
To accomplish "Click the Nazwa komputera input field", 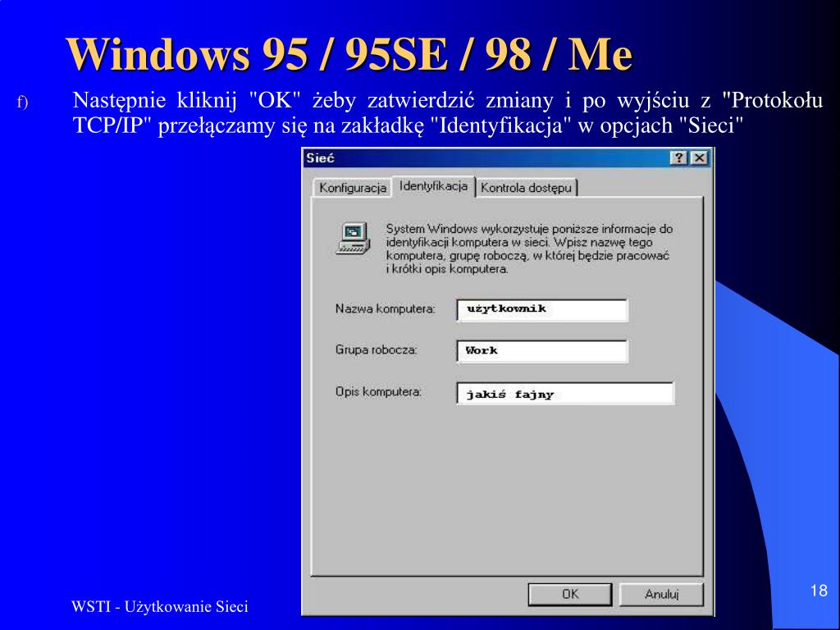I will (x=541, y=309).
